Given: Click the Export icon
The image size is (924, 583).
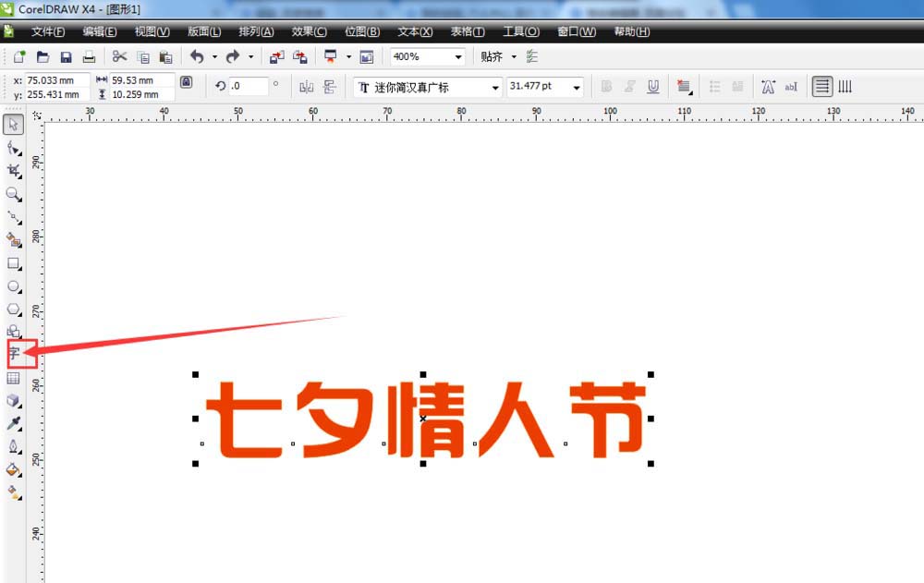Looking at the screenshot, I should [x=300, y=56].
